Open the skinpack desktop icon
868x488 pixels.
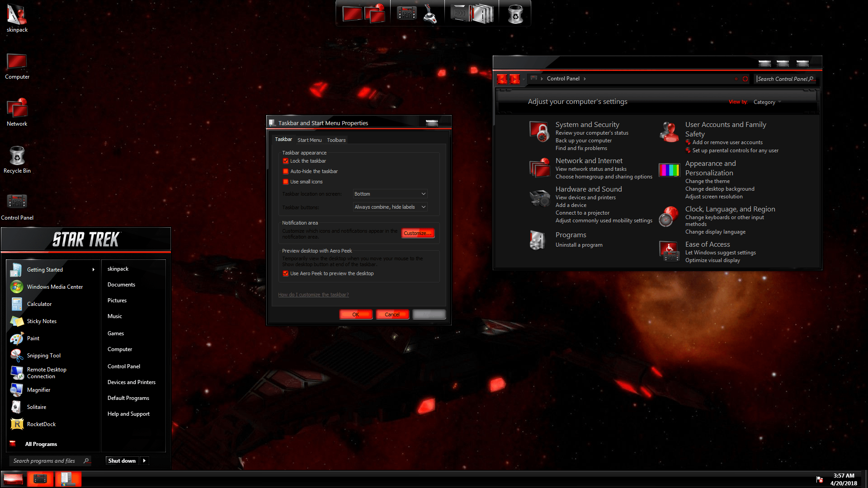click(x=17, y=19)
